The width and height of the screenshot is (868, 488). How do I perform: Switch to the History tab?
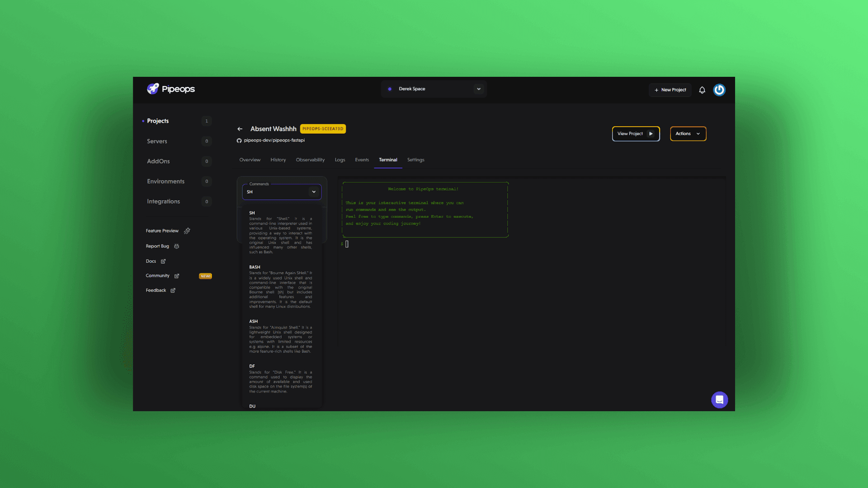278,160
